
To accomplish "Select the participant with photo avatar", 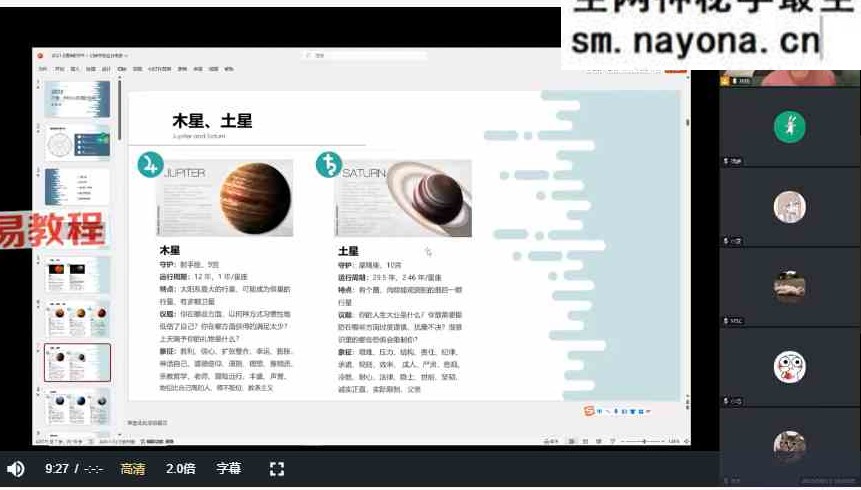I will tap(790, 286).
